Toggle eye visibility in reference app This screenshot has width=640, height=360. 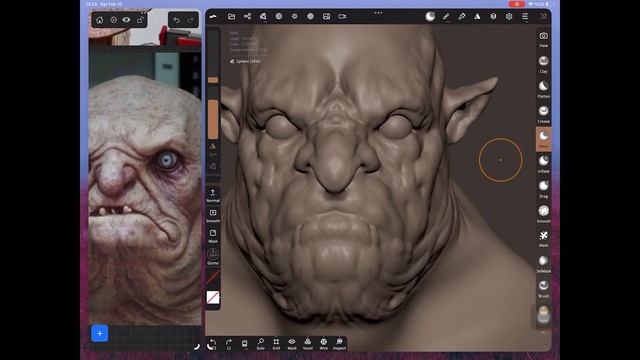(126, 20)
